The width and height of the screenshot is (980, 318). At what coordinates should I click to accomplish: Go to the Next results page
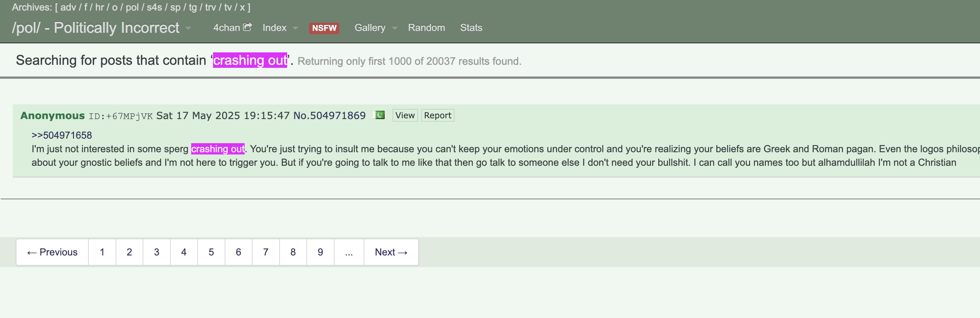click(x=391, y=252)
